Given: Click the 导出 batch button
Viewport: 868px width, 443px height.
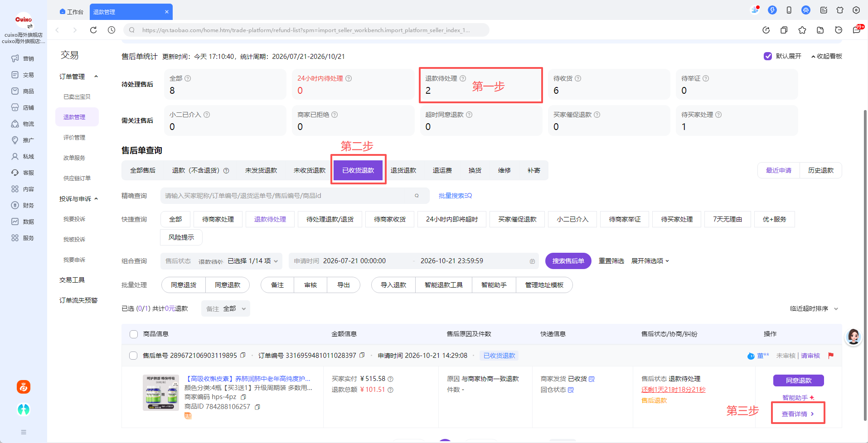Looking at the screenshot, I should (344, 285).
